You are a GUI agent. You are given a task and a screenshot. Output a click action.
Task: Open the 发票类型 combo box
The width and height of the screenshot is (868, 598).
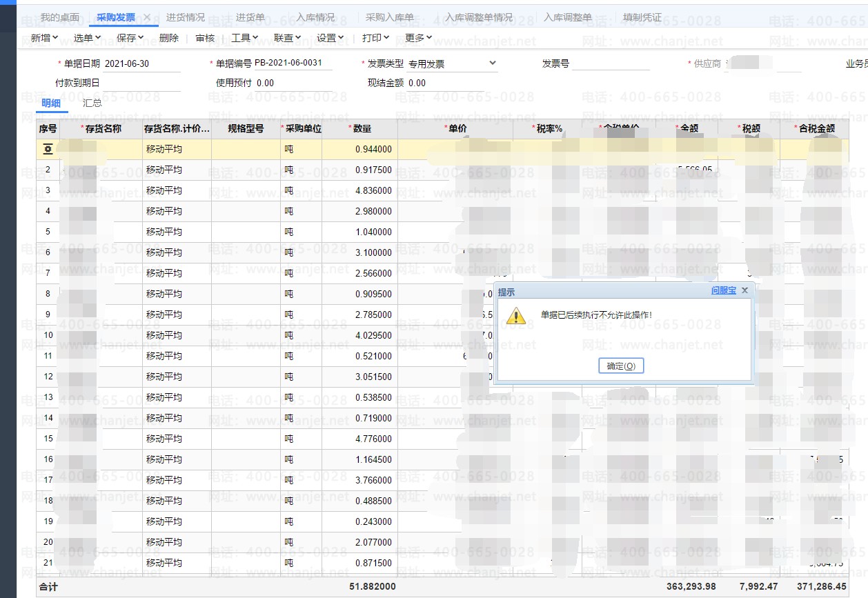pyautogui.click(x=452, y=63)
